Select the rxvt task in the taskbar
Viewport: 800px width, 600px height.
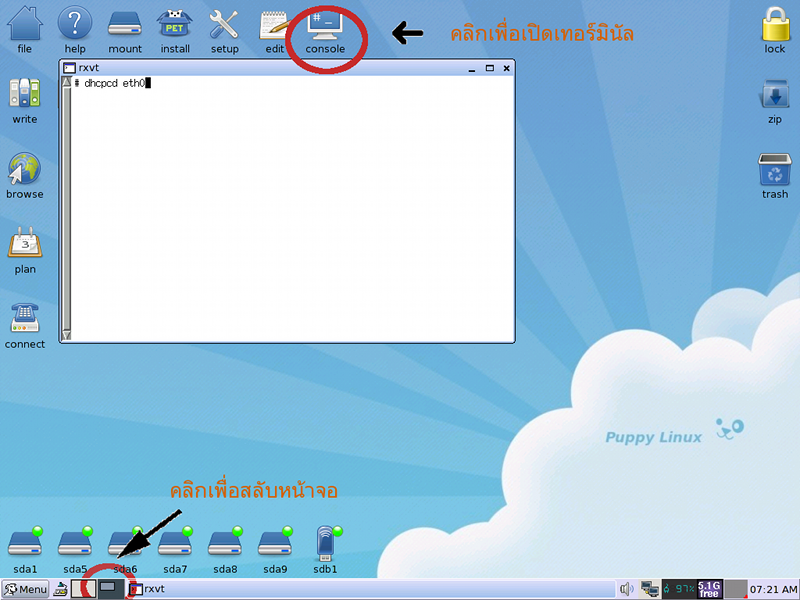click(x=371, y=589)
